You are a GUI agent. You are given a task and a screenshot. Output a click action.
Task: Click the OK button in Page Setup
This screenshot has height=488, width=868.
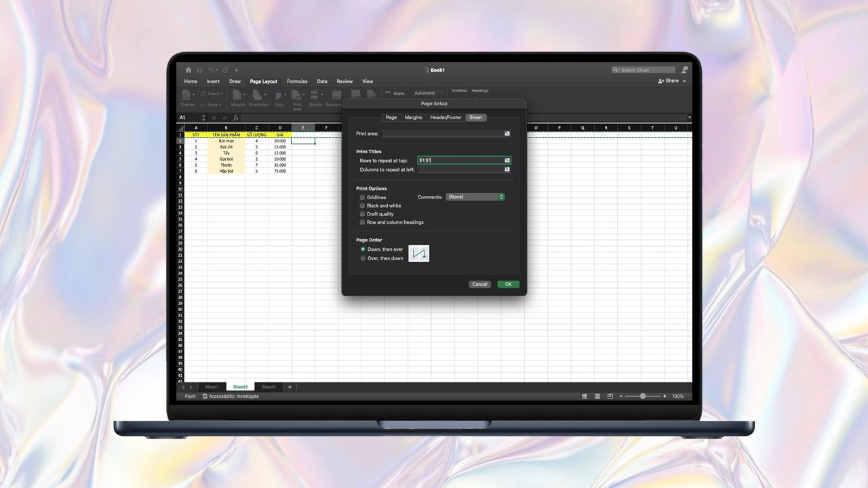point(508,284)
